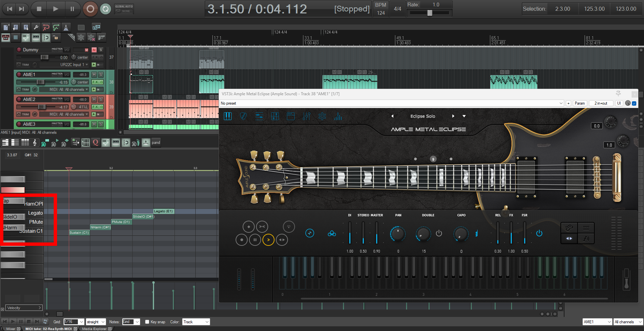This screenshot has height=331, width=644.
Task: Toggle plugin bypass checkbox in FX window
Action: (x=634, y=103)
